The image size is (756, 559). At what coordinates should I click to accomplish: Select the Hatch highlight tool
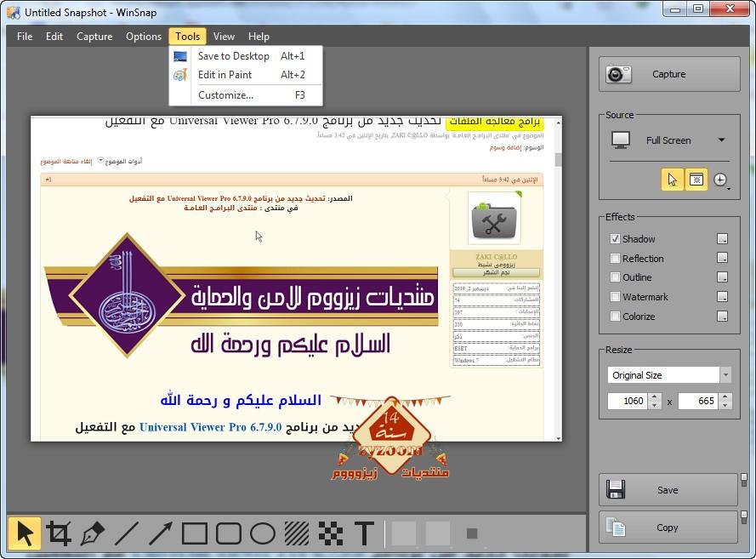coord(297,533)
